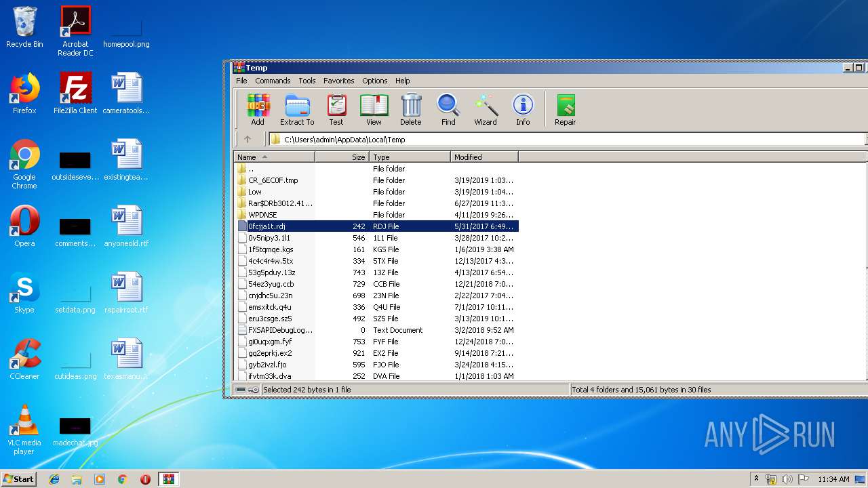
Task: Sort by Type column header
Action: (410, 157)
